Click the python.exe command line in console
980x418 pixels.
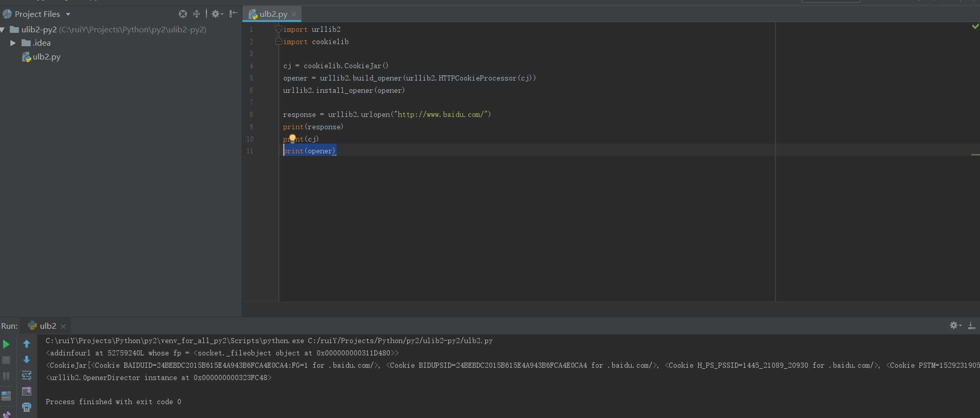(x=269, y=341)
